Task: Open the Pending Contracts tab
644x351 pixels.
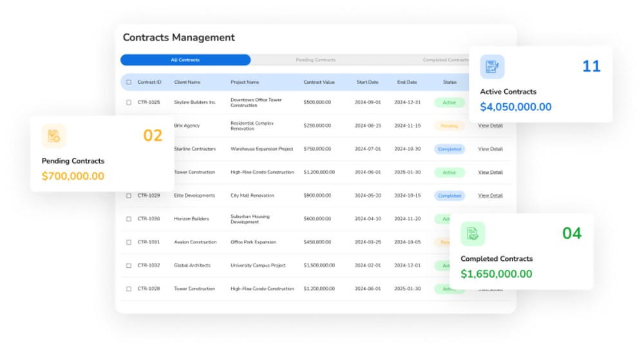Action: [x=316, y=60]
